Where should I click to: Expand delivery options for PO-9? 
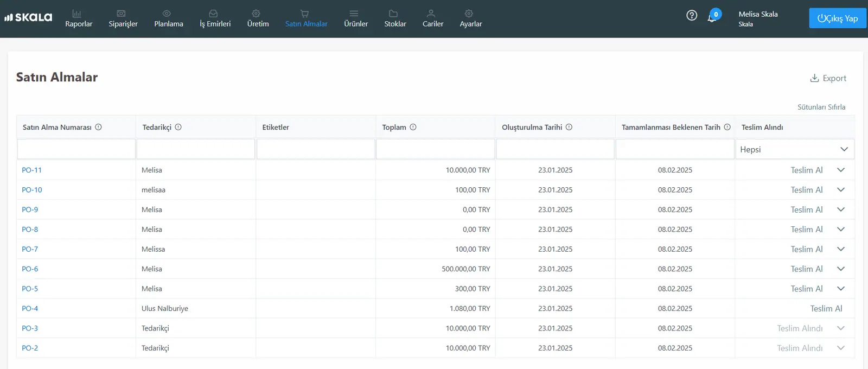pyautogui.click(x=841, y=209)
